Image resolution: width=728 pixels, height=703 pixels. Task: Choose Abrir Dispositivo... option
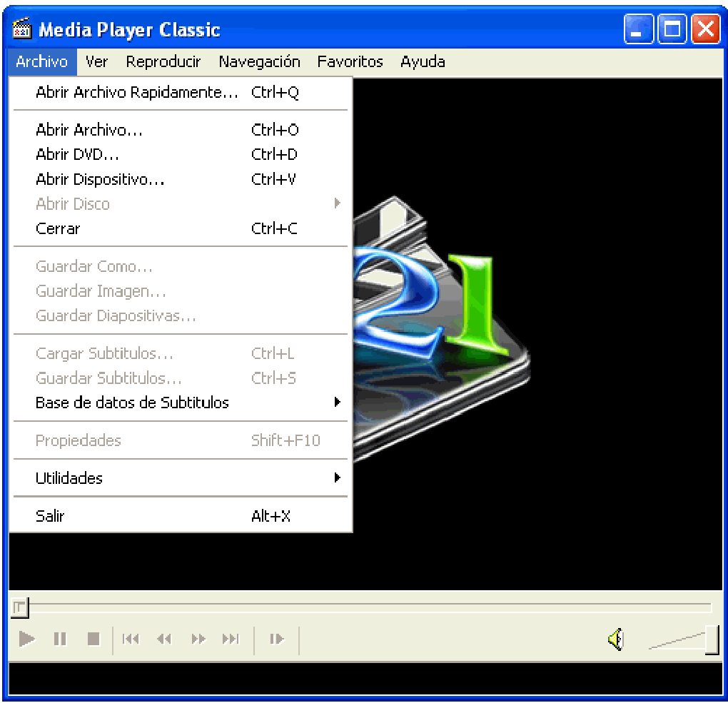tap(181, 179)
